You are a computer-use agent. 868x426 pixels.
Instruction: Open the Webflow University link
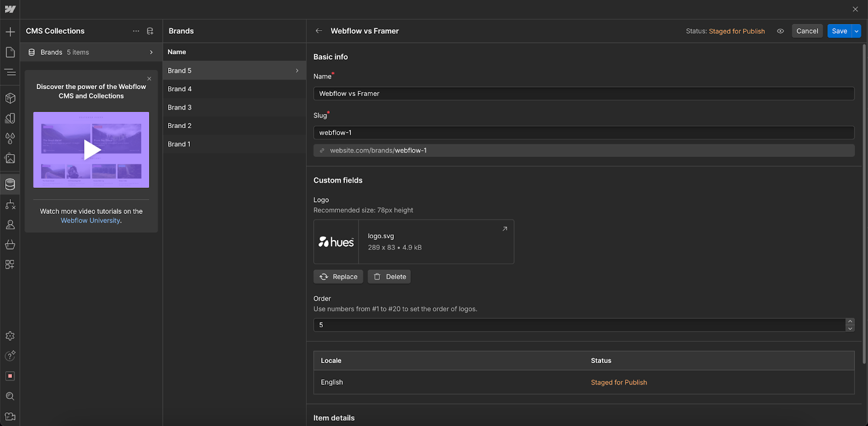(x=91, y=220)
